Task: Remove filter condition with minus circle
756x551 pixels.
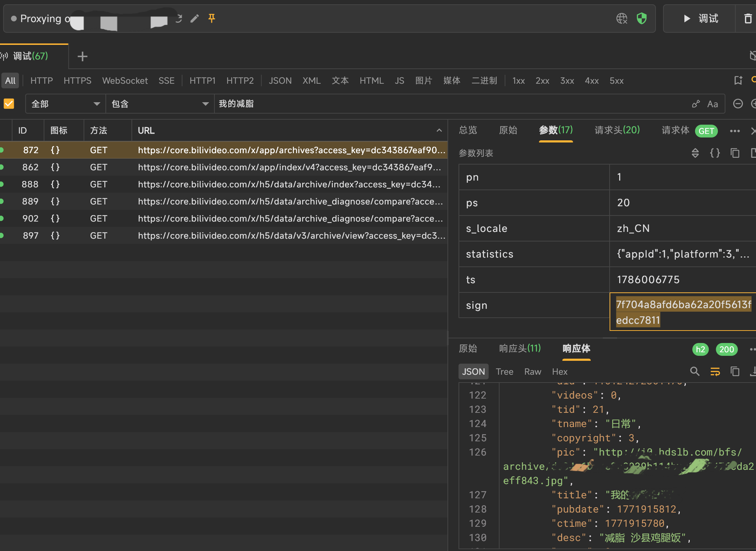Action: click(738, 104)
